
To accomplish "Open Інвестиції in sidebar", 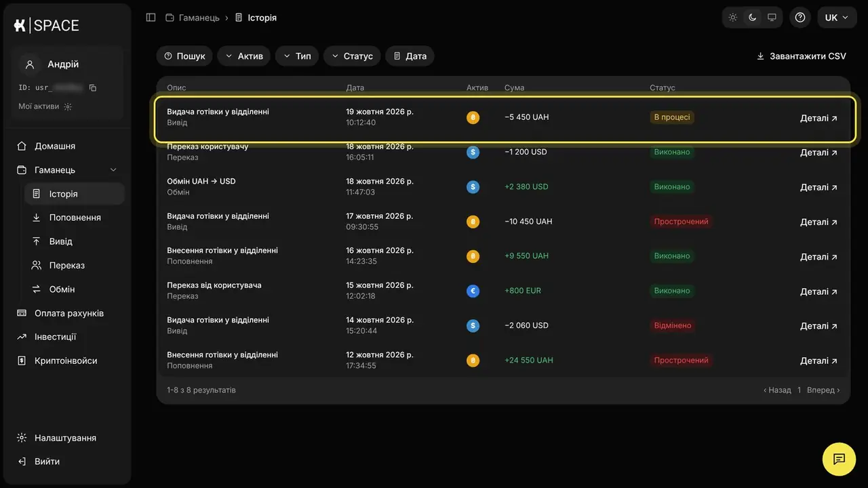I will coord(56,337).
